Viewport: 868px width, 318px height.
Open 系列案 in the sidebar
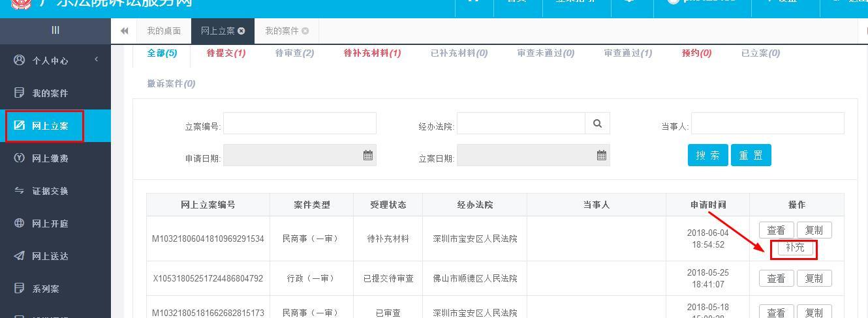point(55,289)
